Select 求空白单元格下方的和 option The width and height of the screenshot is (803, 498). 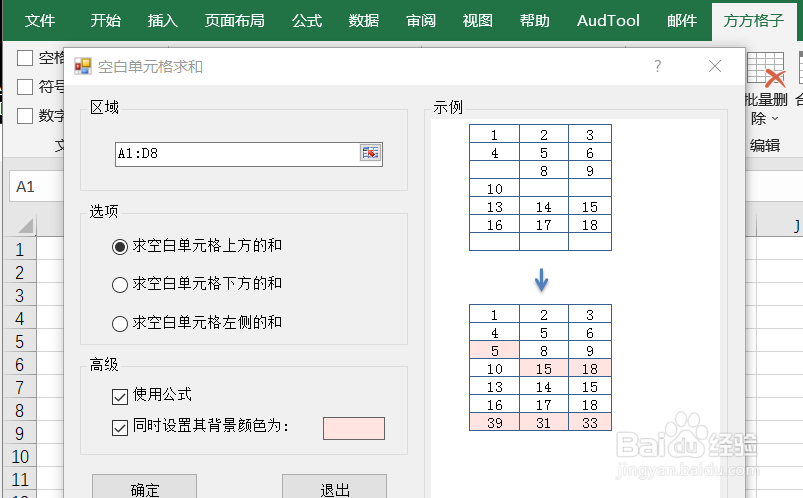[x=197, y=284]
